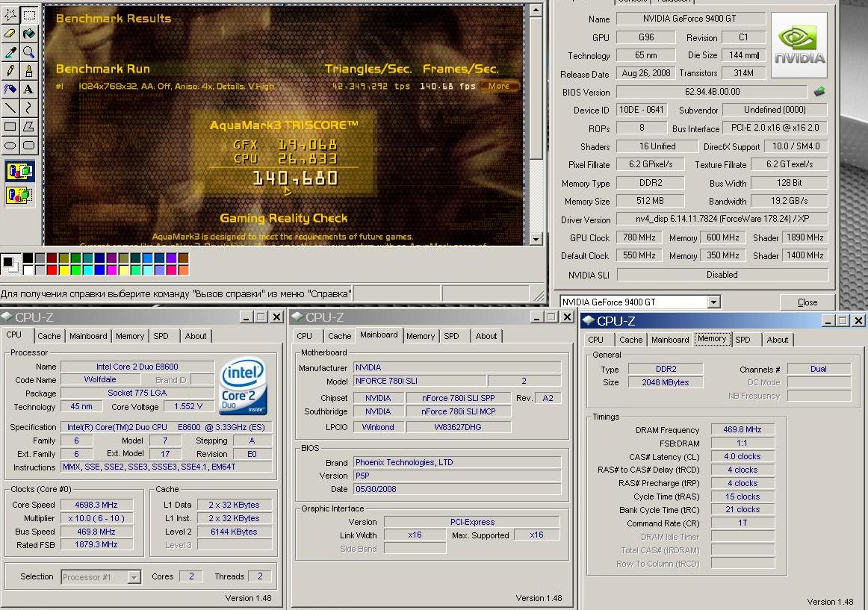Select the yellow color swatch
Image resolution: width=868 pixels, height=610 pixels.
(x=63, y=270)
